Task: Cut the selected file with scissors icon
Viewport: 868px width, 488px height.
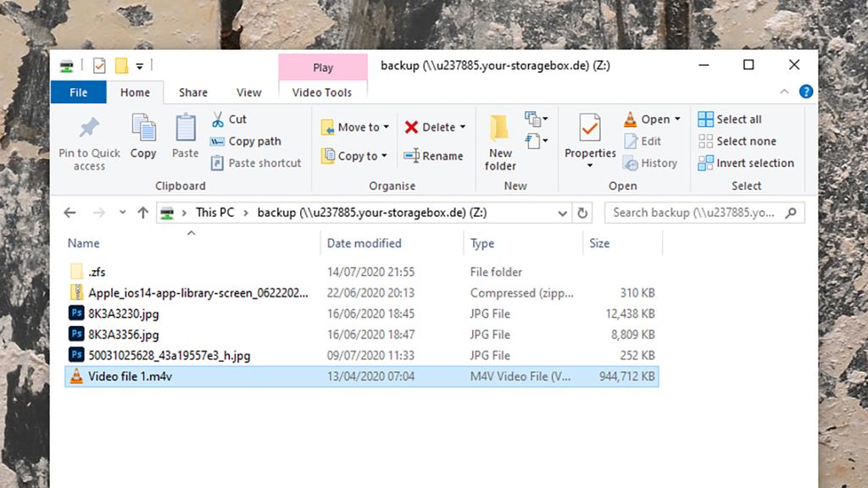Action: [218, 119]
